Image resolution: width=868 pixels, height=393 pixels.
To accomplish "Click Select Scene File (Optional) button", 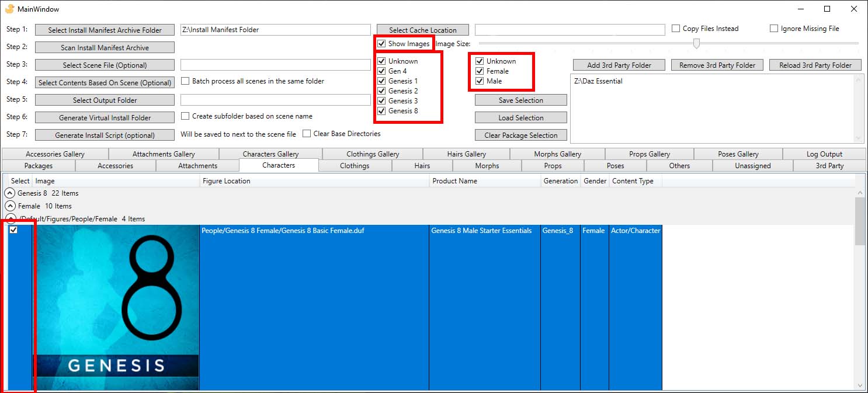I will 105,65.
